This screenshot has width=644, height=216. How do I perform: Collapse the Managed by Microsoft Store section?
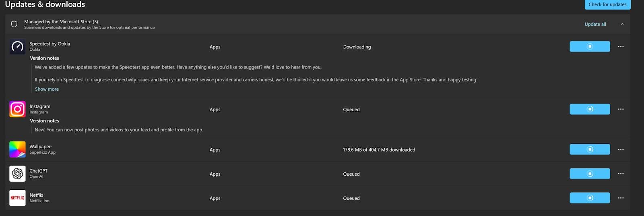pyautogui.click(x=622, y=24)
